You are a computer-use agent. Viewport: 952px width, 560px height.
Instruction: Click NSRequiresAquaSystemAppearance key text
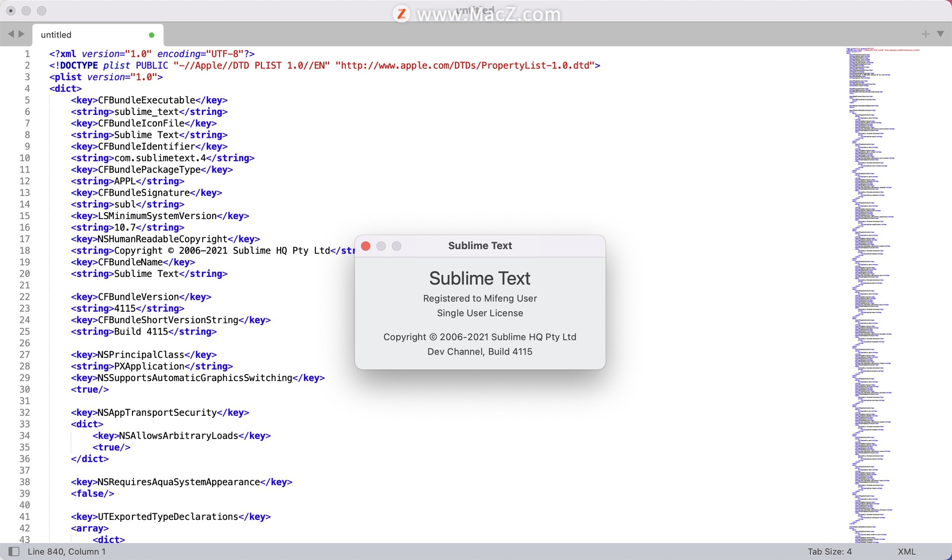pyautogui.click(x=178, y=482)
